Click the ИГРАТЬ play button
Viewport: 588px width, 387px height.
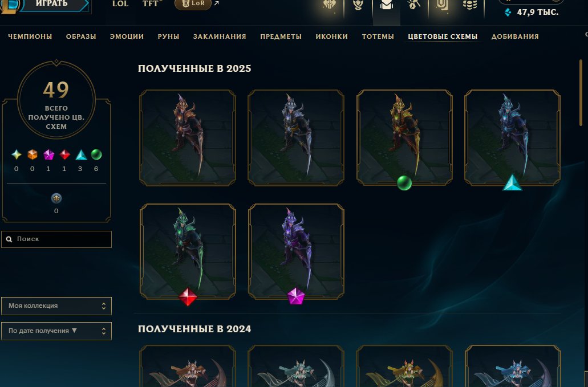pos(52,4)
